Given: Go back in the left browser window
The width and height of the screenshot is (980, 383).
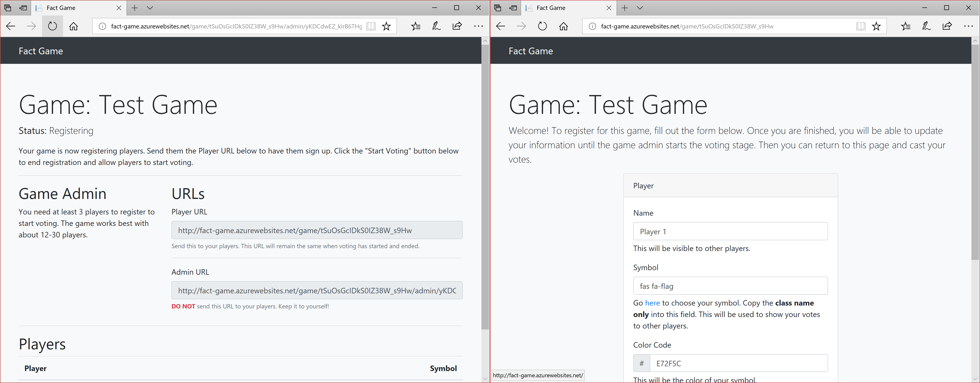Looking at the screenshot, I should tap(11, 26).
